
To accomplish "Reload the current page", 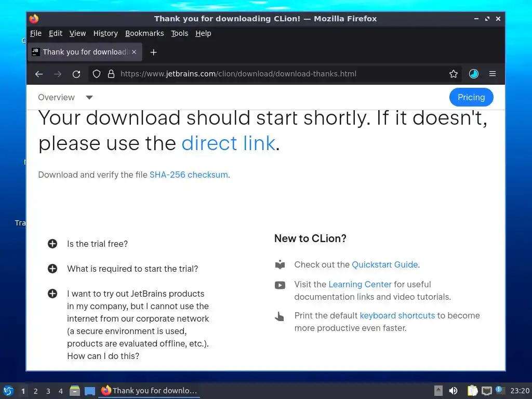I will (77, 74).
